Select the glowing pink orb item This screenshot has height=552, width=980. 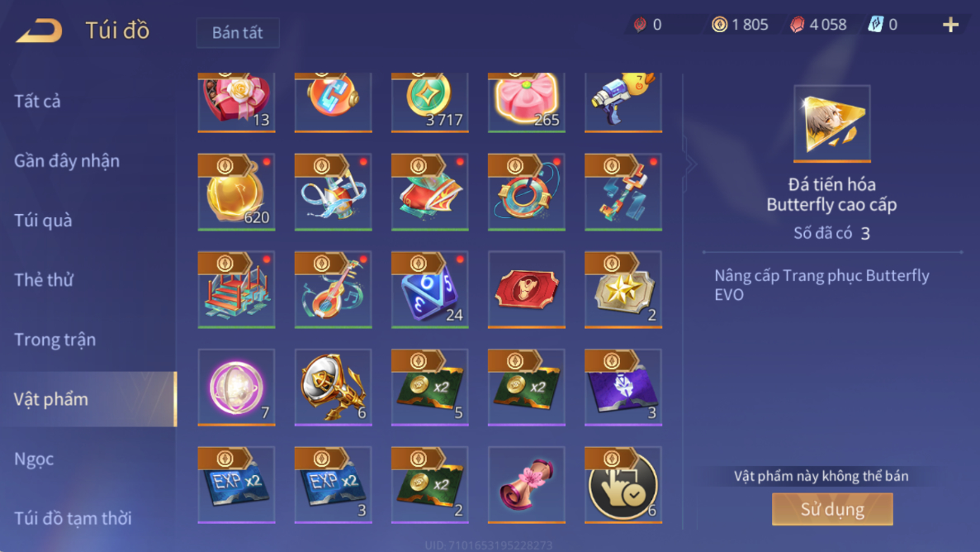(236, 388)
